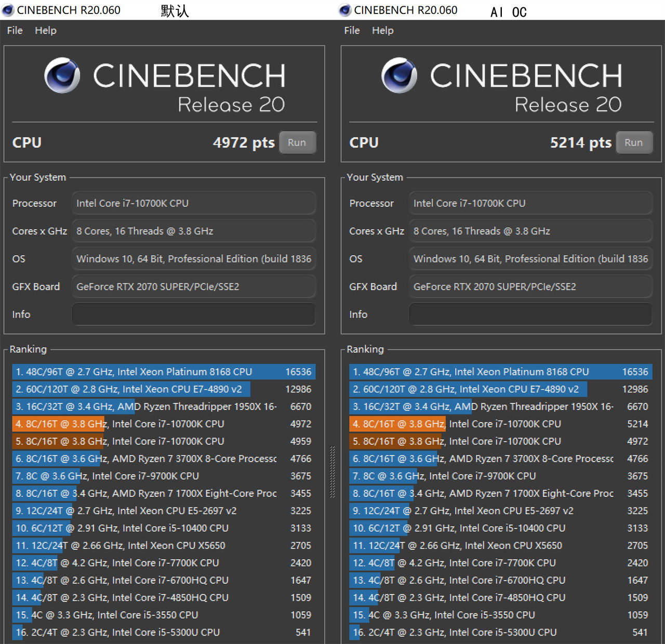The image size is (665, 644).
Task: Click the left window's Cinebench title bar icon
Action: point(8,10)
